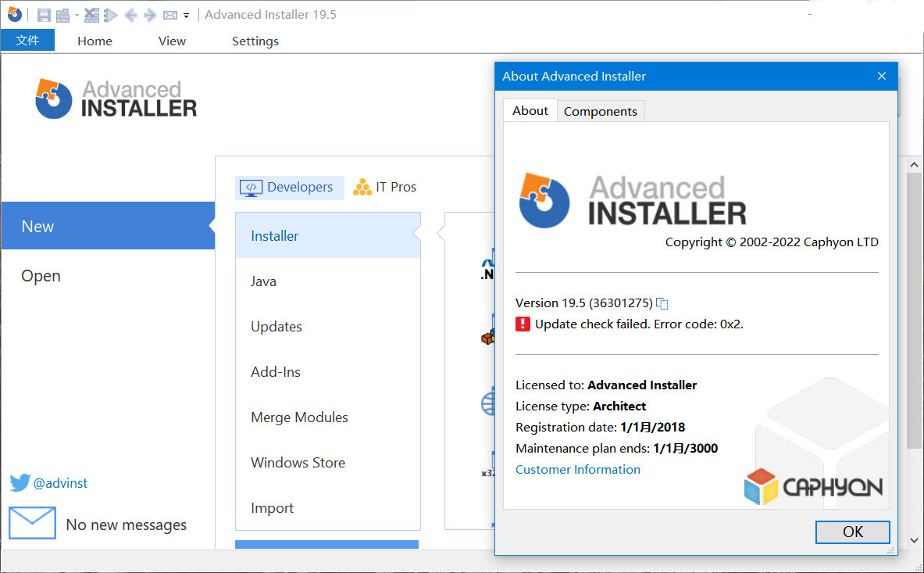The width and height of the screenshot is (924, 573).
Task: Click the Build toolbar icon
Action: 63,16
